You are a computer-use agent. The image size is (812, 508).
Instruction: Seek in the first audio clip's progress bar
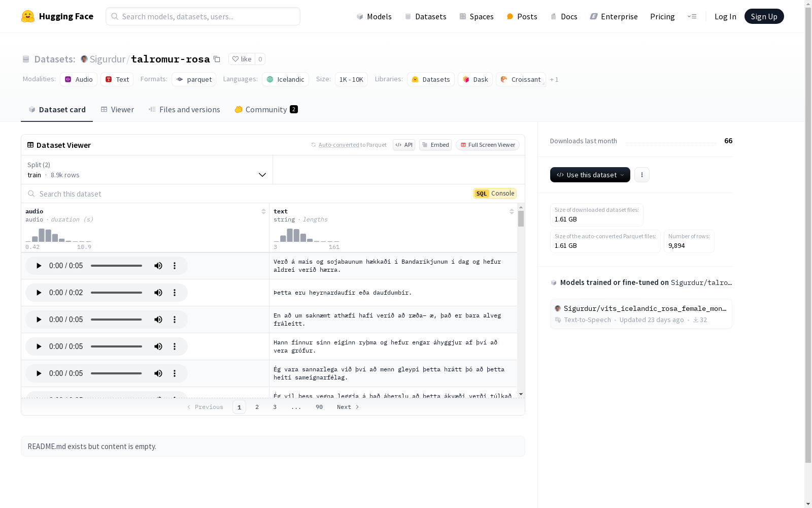[x=117, y=266]
